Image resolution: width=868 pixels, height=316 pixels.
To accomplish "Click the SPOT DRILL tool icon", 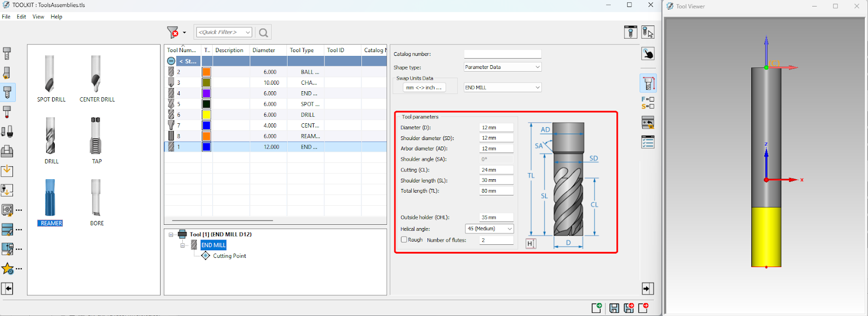I will point(49,74).
